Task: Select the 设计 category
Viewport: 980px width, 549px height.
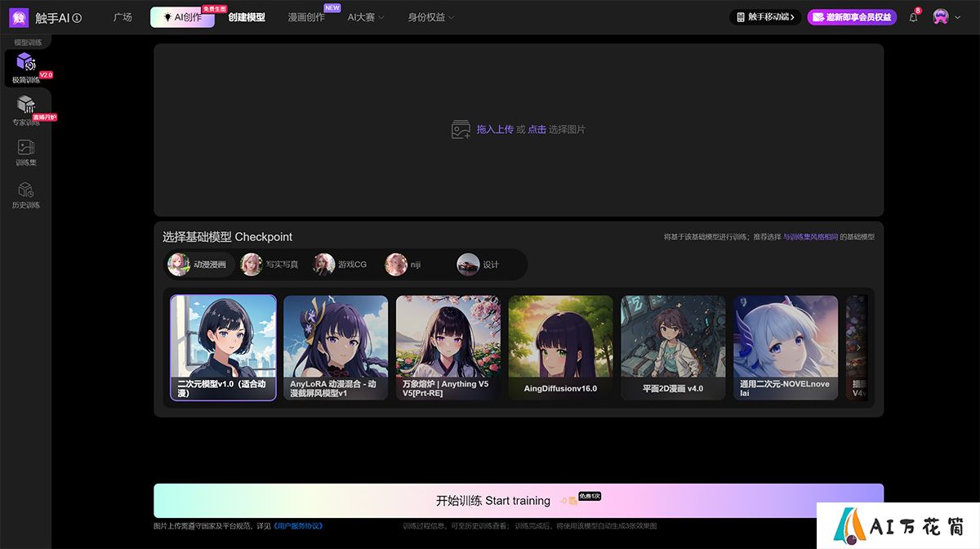Action: (479, 264)
